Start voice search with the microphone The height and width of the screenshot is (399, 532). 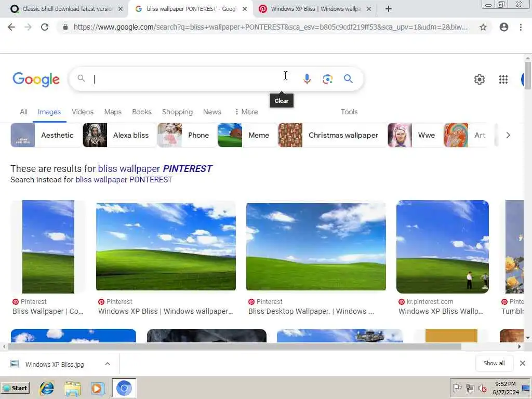(x=307, y=79)
